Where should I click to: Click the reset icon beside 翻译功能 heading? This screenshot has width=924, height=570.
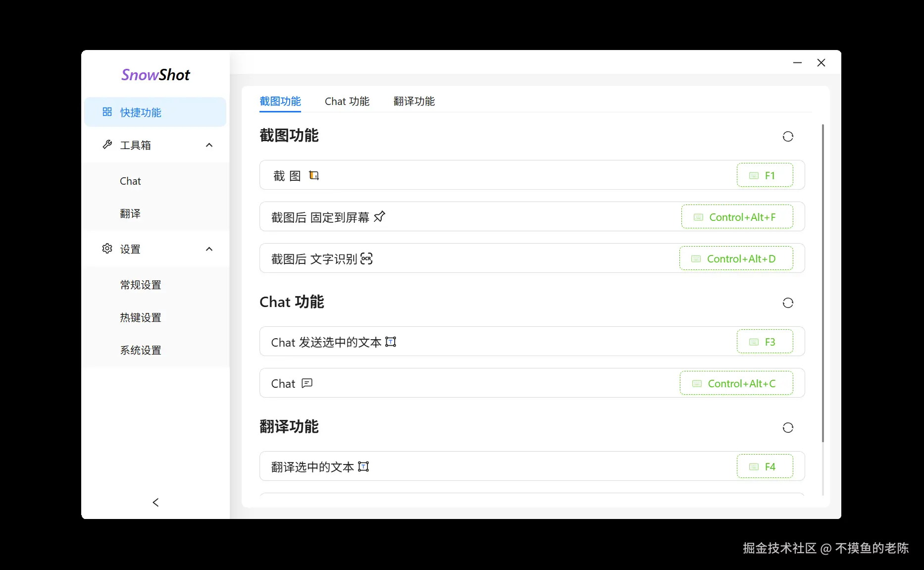788,427
